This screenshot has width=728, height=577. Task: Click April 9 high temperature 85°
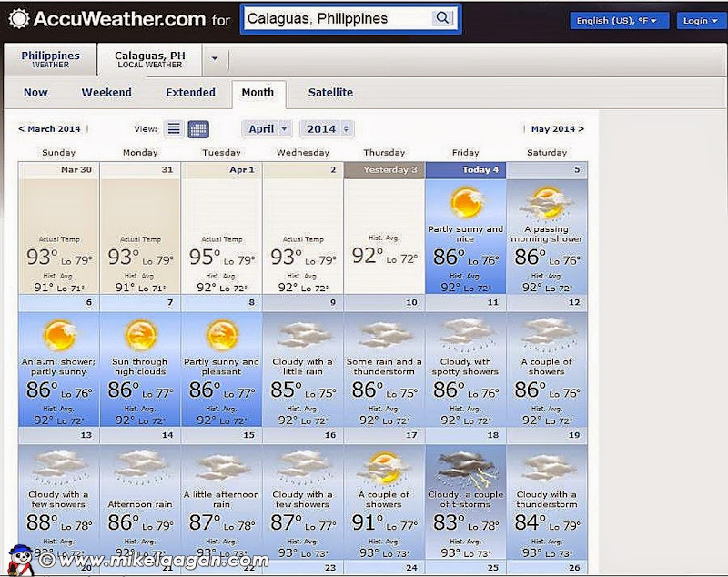tap(287, 390)
